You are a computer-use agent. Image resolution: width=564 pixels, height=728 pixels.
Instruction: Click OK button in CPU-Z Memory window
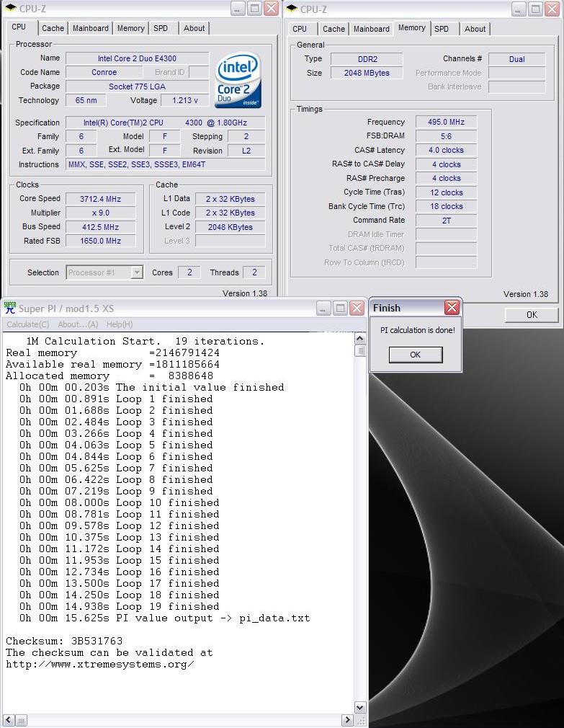pos(532,315)
